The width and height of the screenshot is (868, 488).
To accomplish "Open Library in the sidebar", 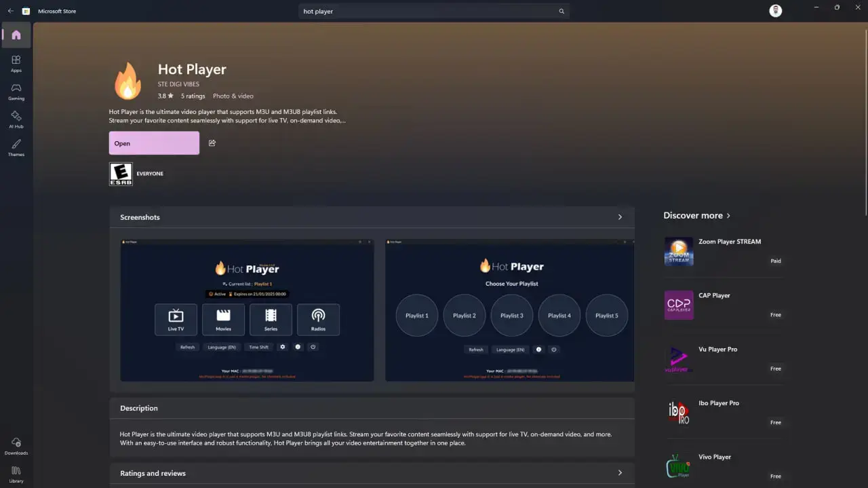I will [x=16, y=474].
